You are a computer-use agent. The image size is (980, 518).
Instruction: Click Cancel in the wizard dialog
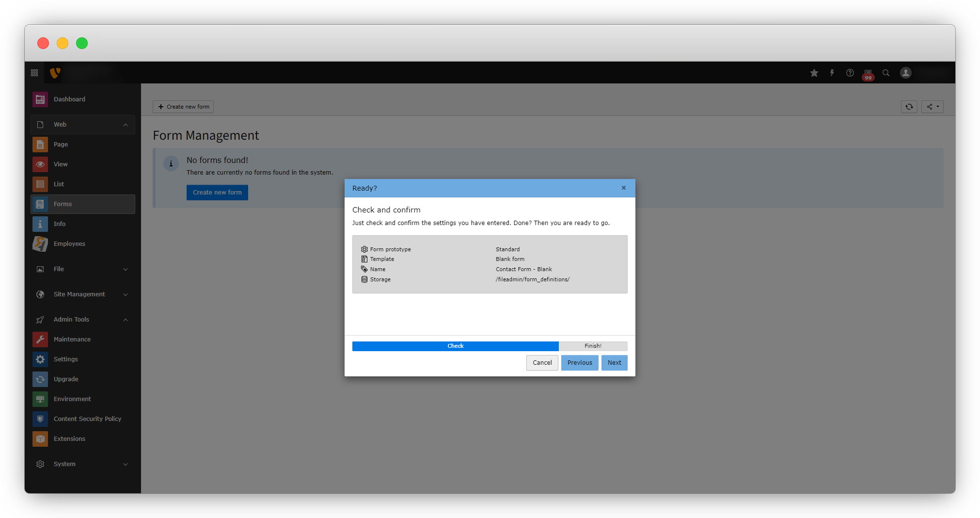pyautogui.click(x=542, y=363)
